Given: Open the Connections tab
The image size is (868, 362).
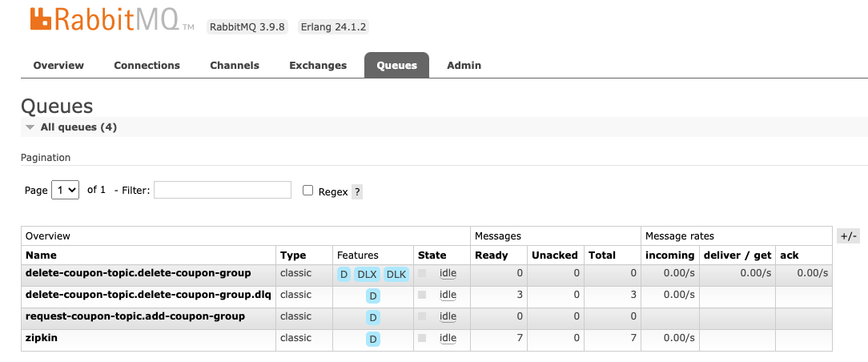Looking at the screenshot, I should (x=147, y=66).
